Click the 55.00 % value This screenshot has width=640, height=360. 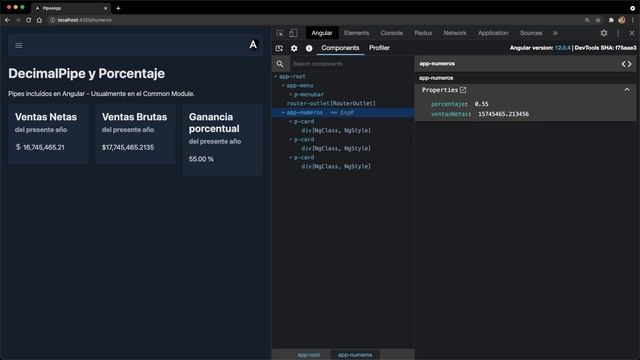(x=201, y=159)
